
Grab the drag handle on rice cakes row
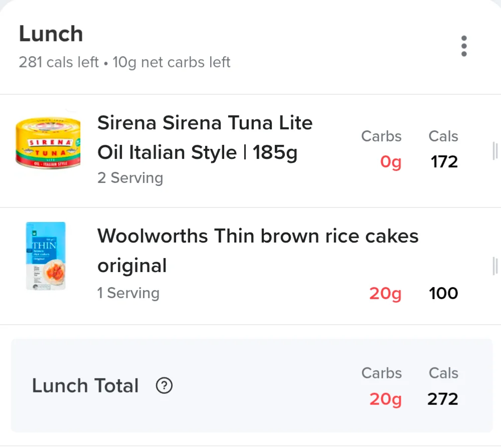(495, 266)
